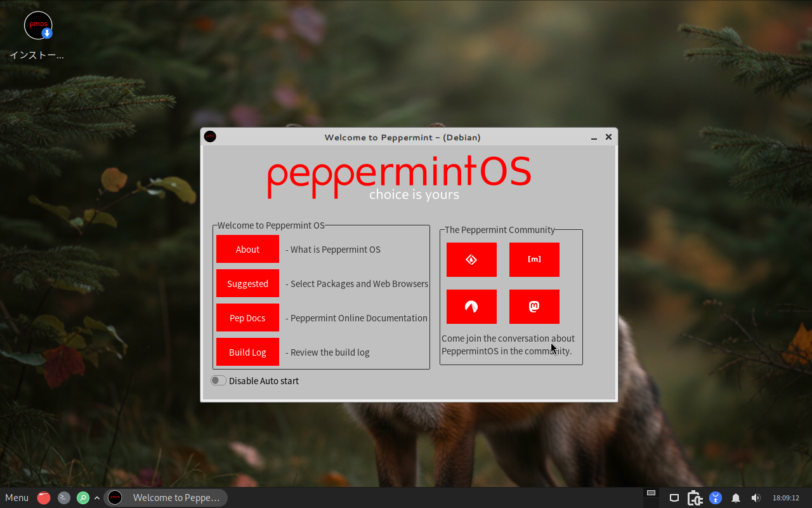Image resolution: width=812 pixels, height=508 pixels.
Task: Launch the red-circle app in the taskbar
Action: tap(44, 498)
